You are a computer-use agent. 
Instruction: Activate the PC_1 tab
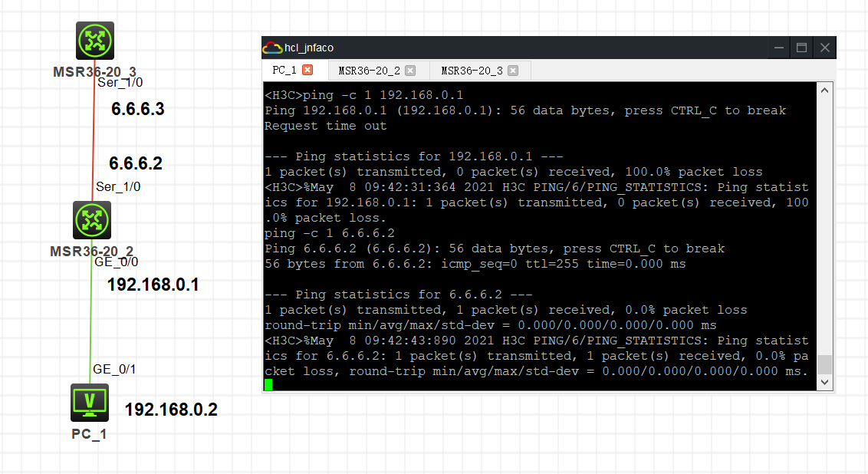[284, 71]
